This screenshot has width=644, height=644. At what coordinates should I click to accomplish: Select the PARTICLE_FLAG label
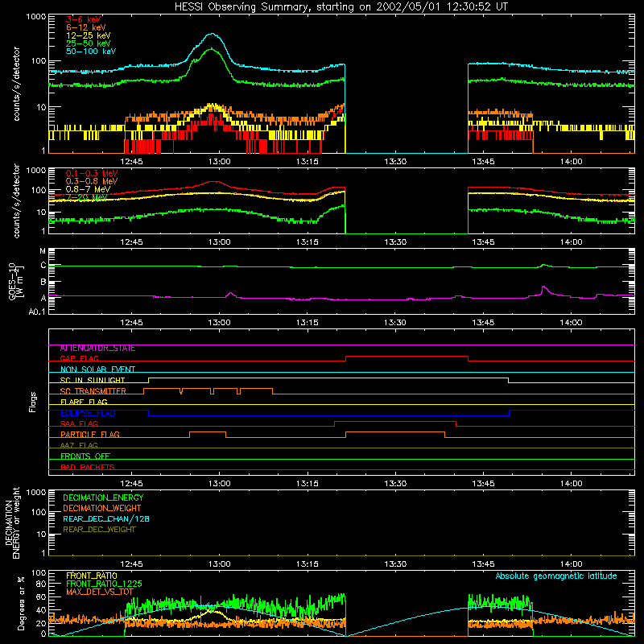click(90, 435)
